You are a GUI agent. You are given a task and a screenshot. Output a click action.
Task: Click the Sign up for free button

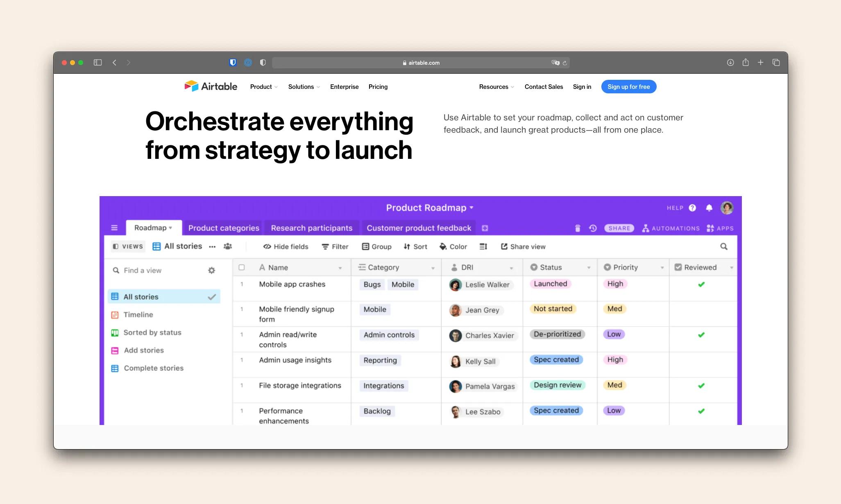[628, 86]
